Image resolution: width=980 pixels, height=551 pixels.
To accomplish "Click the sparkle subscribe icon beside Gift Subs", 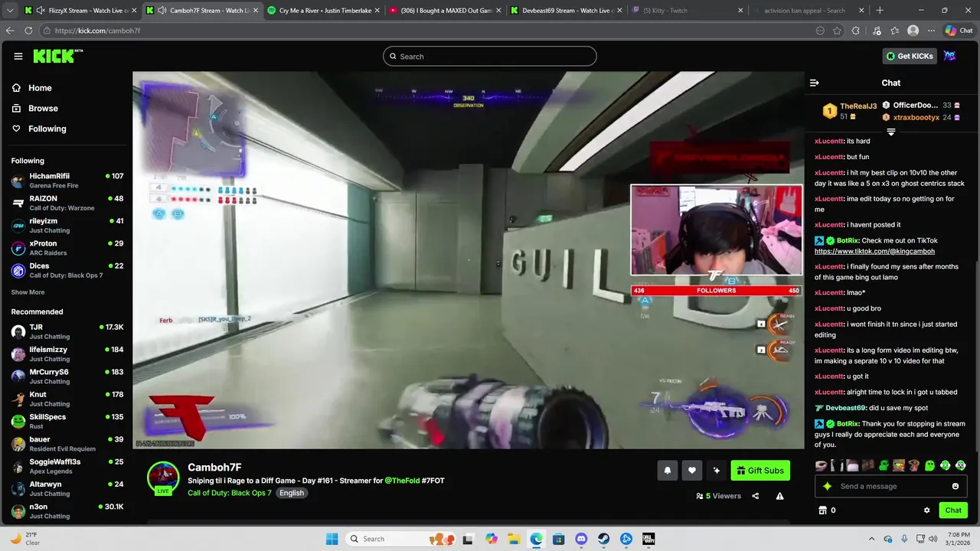I will tap(717, 471).
